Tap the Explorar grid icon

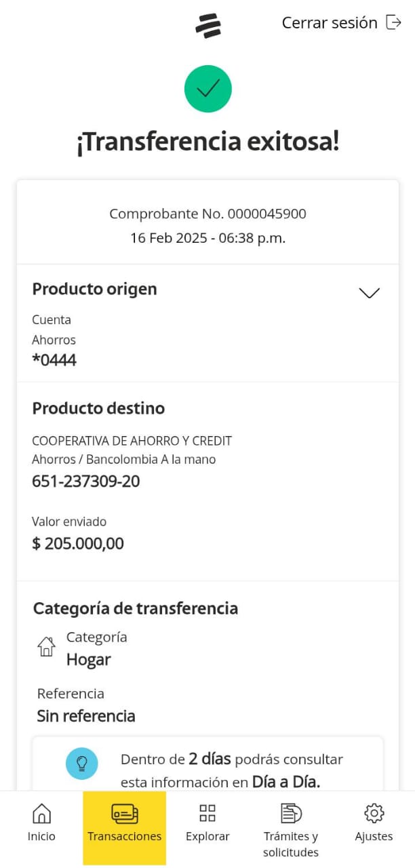coord(207,813)
